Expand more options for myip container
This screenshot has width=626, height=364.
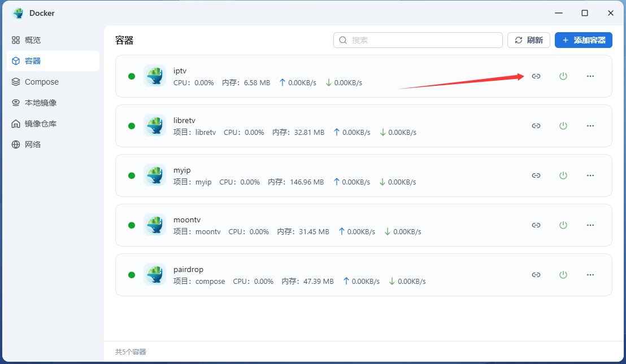point(590,176)
